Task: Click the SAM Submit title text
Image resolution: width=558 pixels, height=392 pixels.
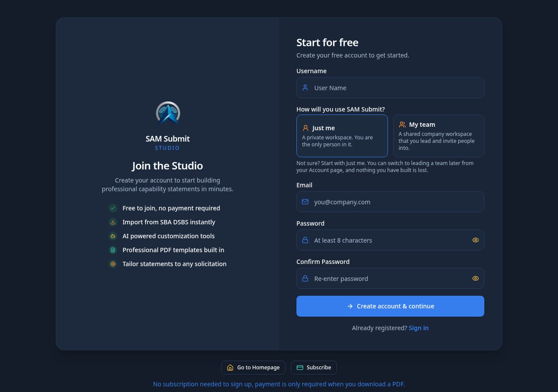Action: coord(167,139)
